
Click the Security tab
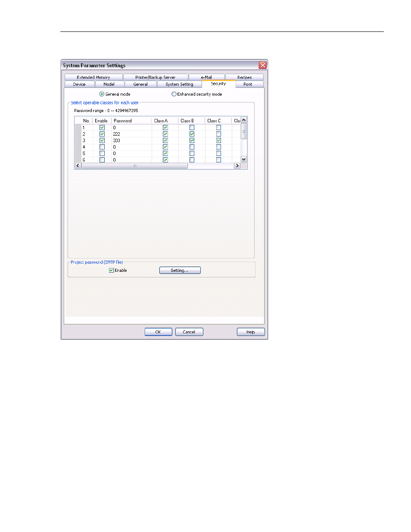pos(218,84)
